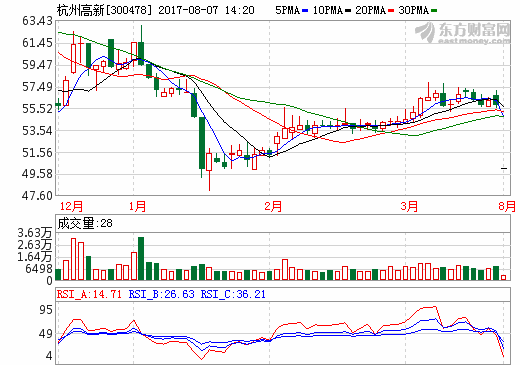This screenshot has width=520, height=365.
Task: Click the 2月 date axis label
Action: pos(273,206)
